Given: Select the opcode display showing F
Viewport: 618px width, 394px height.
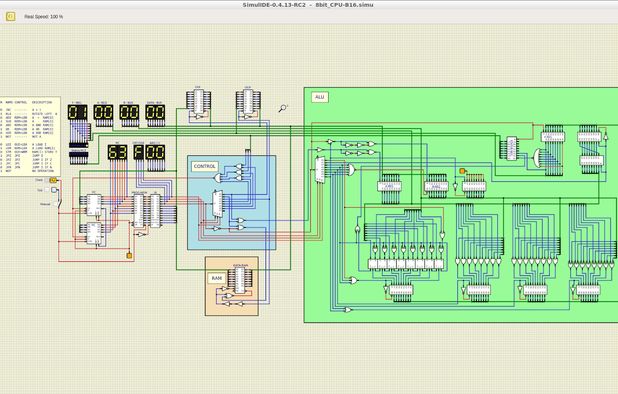Looking at the screenshot, I should (x=138, y=152).
